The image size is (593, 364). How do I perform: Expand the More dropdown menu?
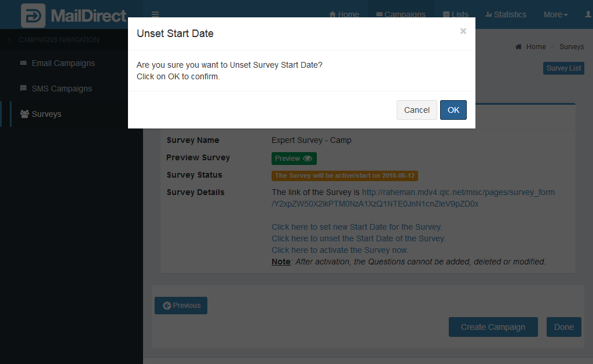pyautogui.click(x=555, y=14)
